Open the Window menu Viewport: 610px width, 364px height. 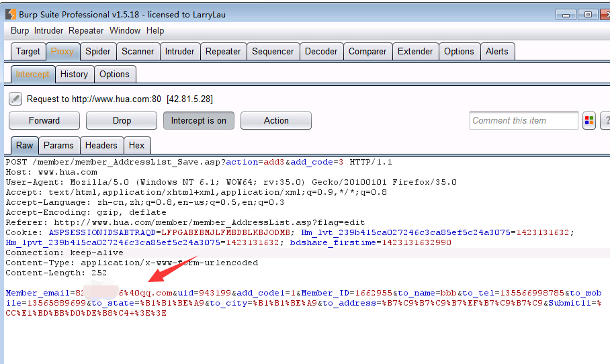125,31
